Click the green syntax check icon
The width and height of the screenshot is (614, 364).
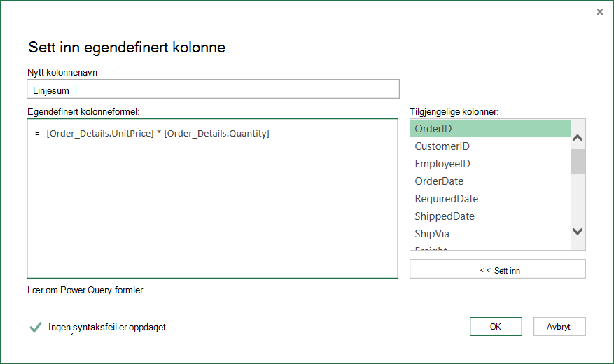pos(36,327)
